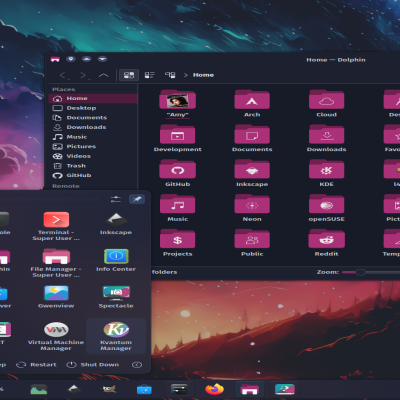This screenshot has width=400, height=400.
Task: Click Shut Down in the launcher footer
Action: pyautogui.click(x=92, y=365)
